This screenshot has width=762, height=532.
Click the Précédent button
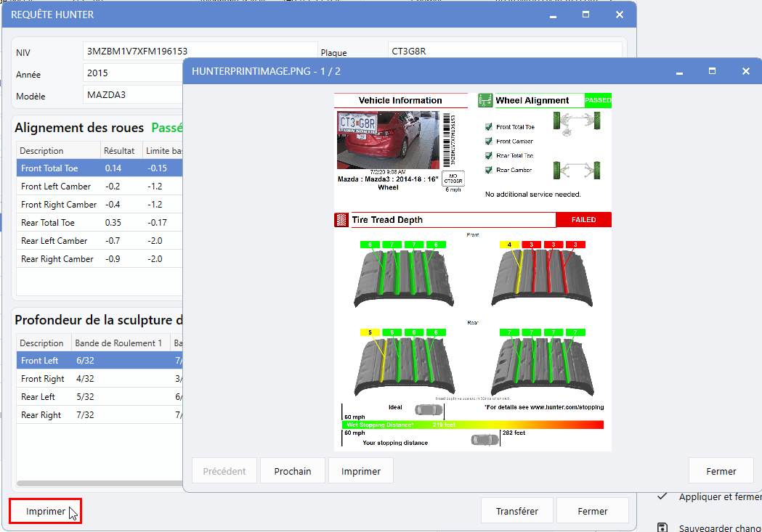click(224, 471)
